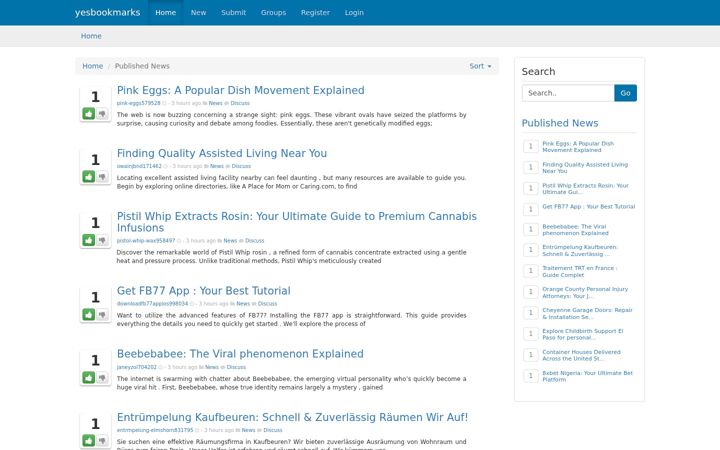The height and width of the screenshot is (450, 720).
Task: Open sidebar link Bxbet Nigeria
Action: tap(587, 376)
